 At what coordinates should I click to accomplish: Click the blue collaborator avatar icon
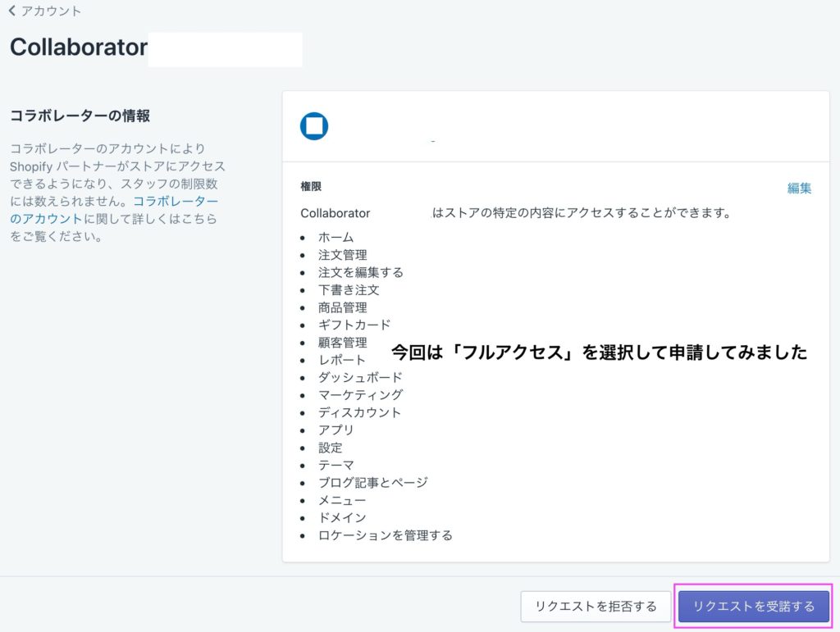click(314, 126)
